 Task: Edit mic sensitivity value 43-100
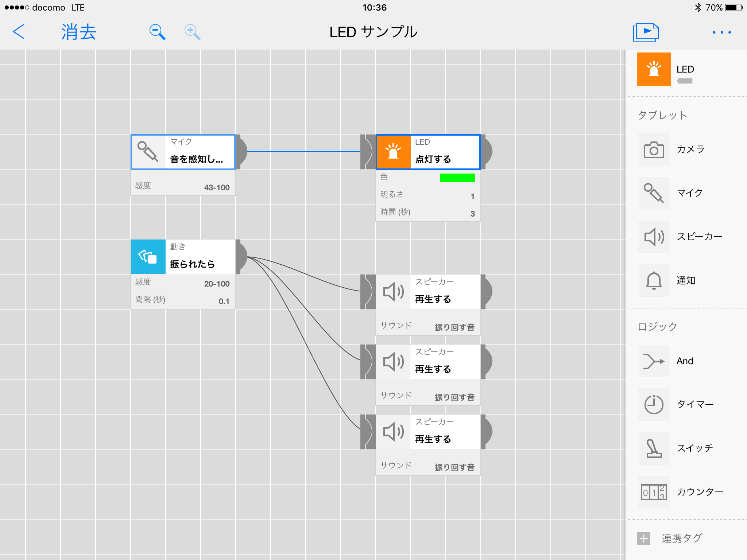pos(217,187)
